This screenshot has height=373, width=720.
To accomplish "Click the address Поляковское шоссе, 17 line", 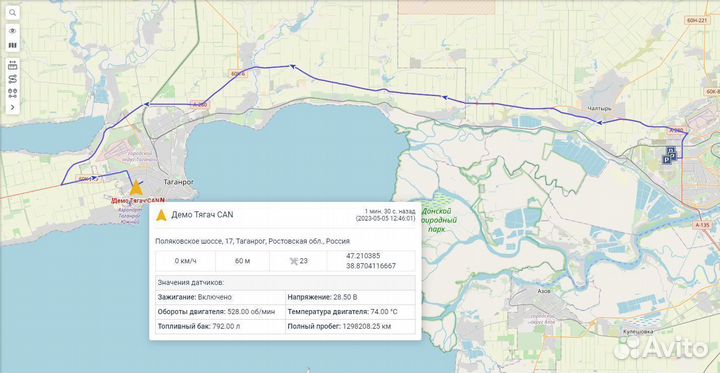I will (253, 241).
